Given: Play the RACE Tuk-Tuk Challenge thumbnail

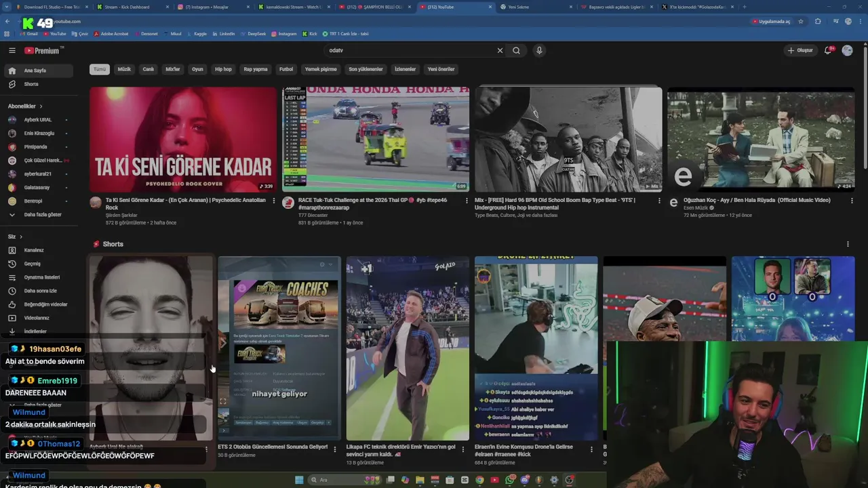Looking at the screenshot, I should point(376,140).
